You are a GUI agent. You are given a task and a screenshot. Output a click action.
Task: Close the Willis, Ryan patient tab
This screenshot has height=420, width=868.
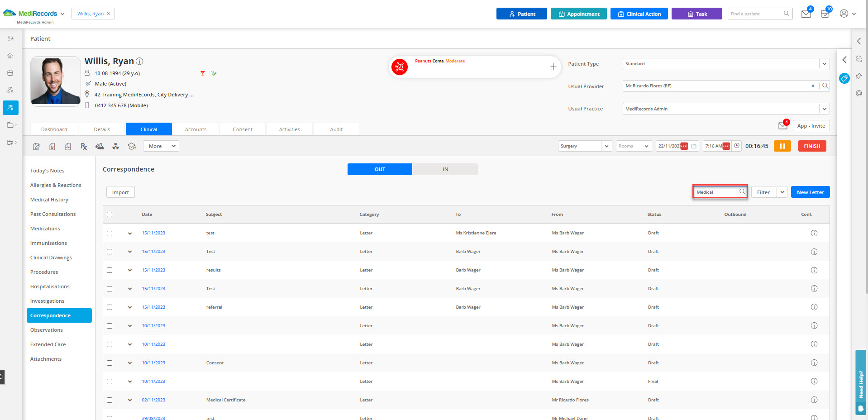click(x=109, y=14)
